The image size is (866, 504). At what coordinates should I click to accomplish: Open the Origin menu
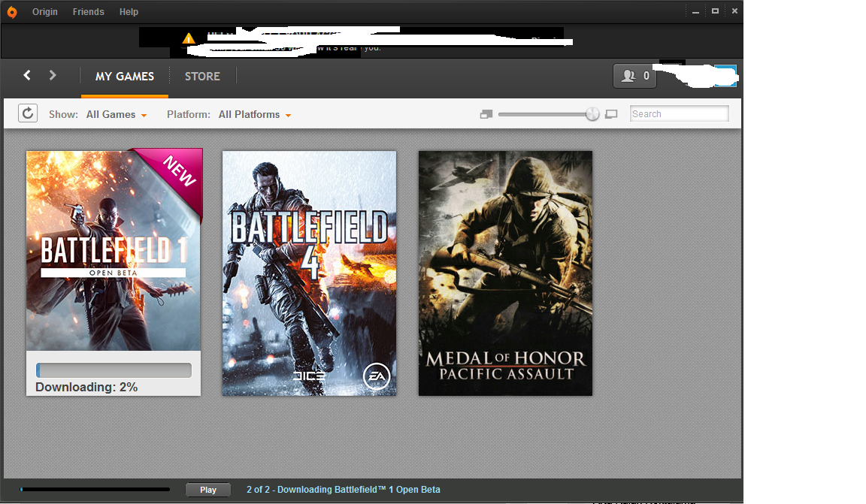click(x=45, y=12)
